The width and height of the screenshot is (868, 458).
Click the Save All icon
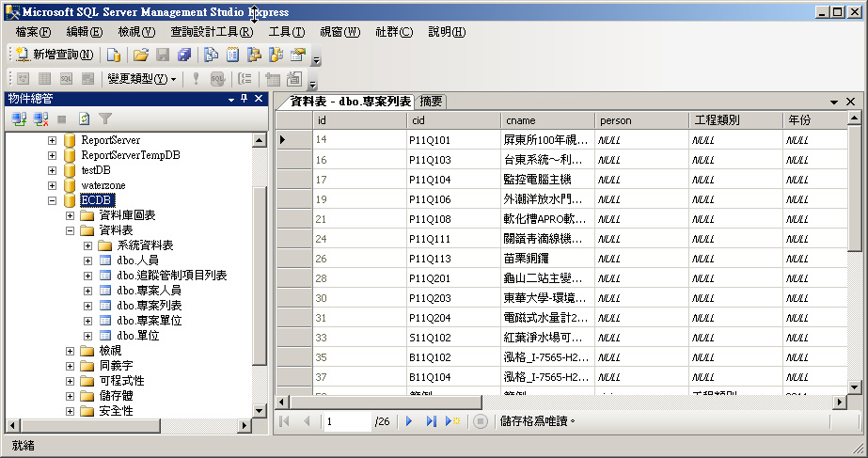click(x=184, y=55)
